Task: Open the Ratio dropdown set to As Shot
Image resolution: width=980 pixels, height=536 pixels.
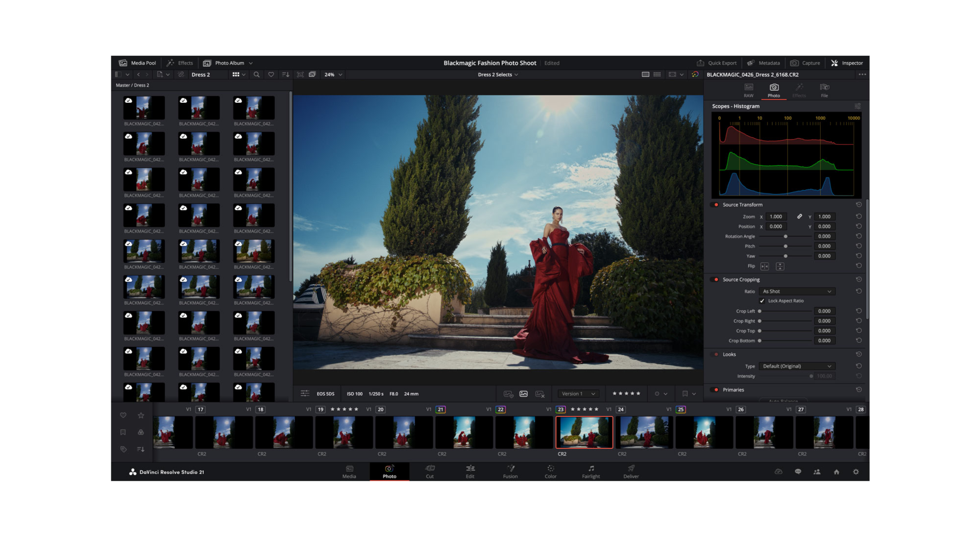Action: [796, 291]
